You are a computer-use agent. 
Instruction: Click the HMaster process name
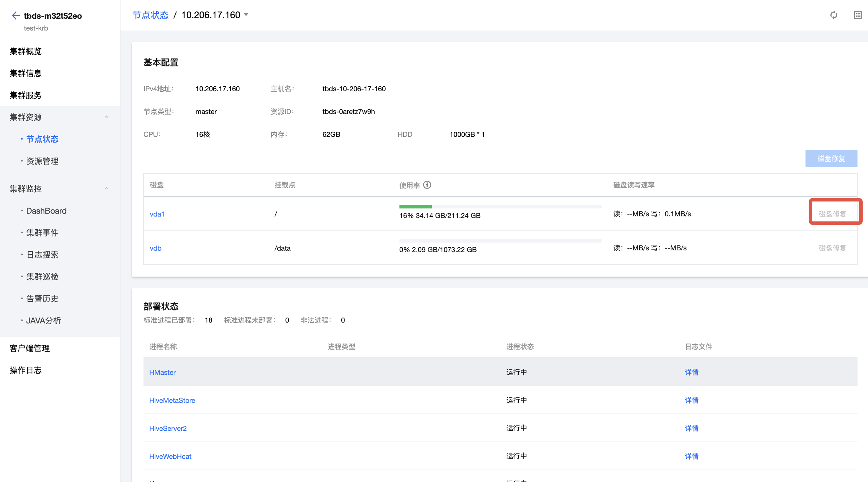[x=162, y=372]
